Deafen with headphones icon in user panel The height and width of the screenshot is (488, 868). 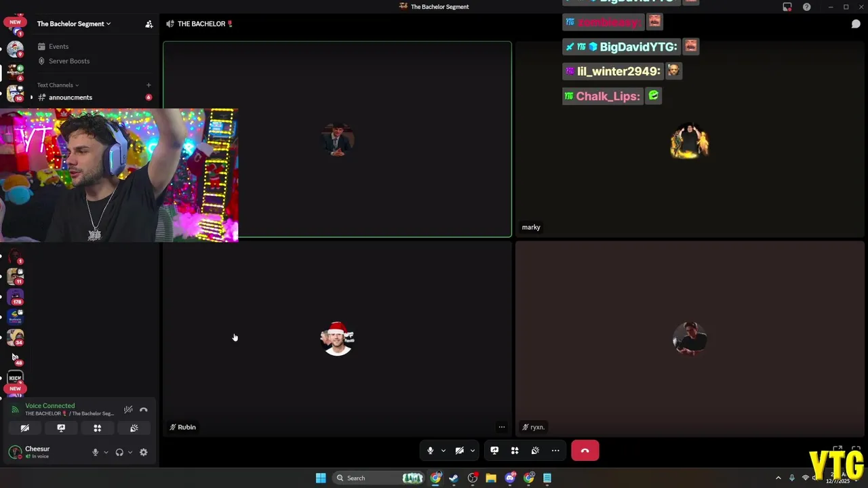(x=119, y=453)
